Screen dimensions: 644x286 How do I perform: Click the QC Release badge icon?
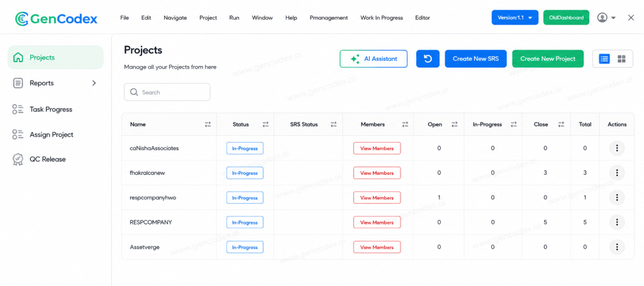(x=18, y=159)
